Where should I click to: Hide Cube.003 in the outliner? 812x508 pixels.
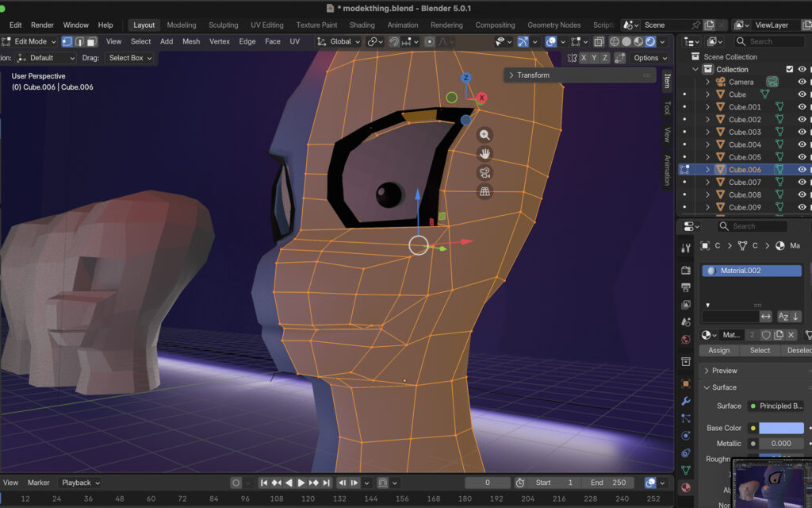click(x=802, y=132)
